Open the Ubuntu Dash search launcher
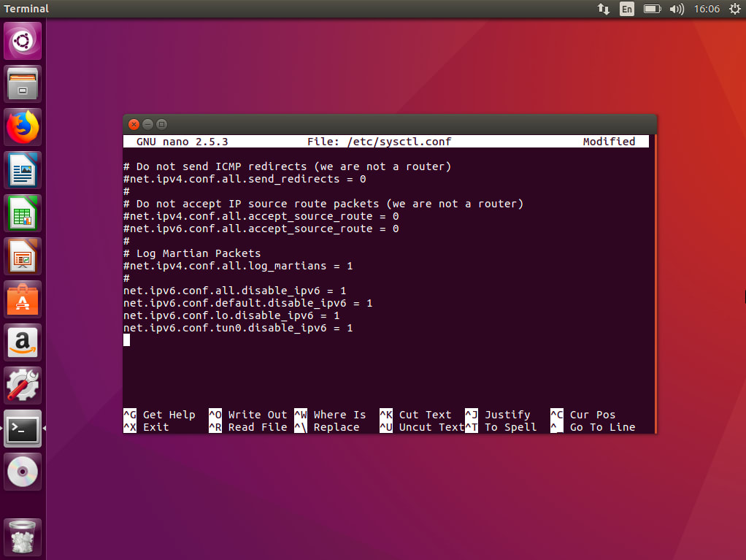This screenshot has width=746, height=560. click(23, 41)
